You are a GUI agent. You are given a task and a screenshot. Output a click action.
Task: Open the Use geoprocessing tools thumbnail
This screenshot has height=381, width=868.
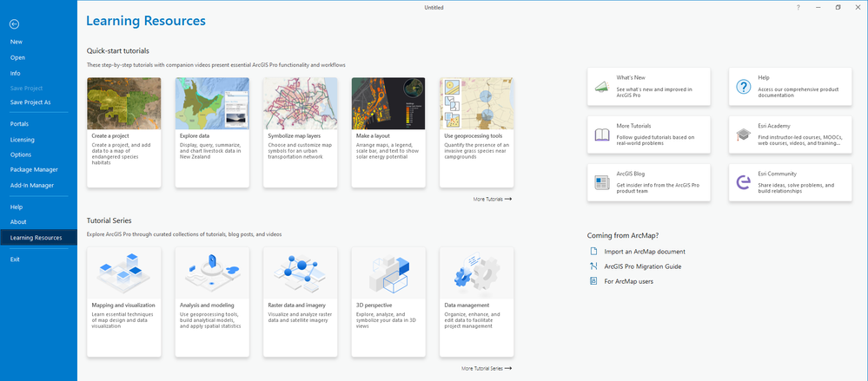pos(477,103)
